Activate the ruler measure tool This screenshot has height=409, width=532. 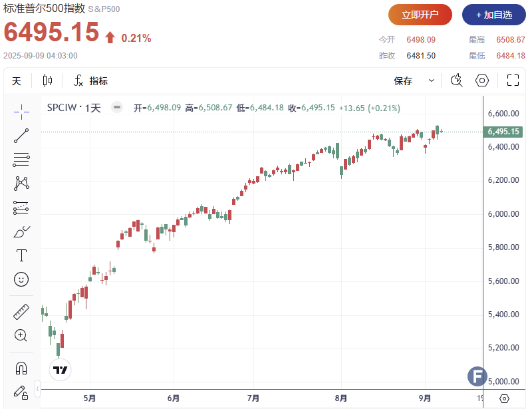(x=21, y=311)
